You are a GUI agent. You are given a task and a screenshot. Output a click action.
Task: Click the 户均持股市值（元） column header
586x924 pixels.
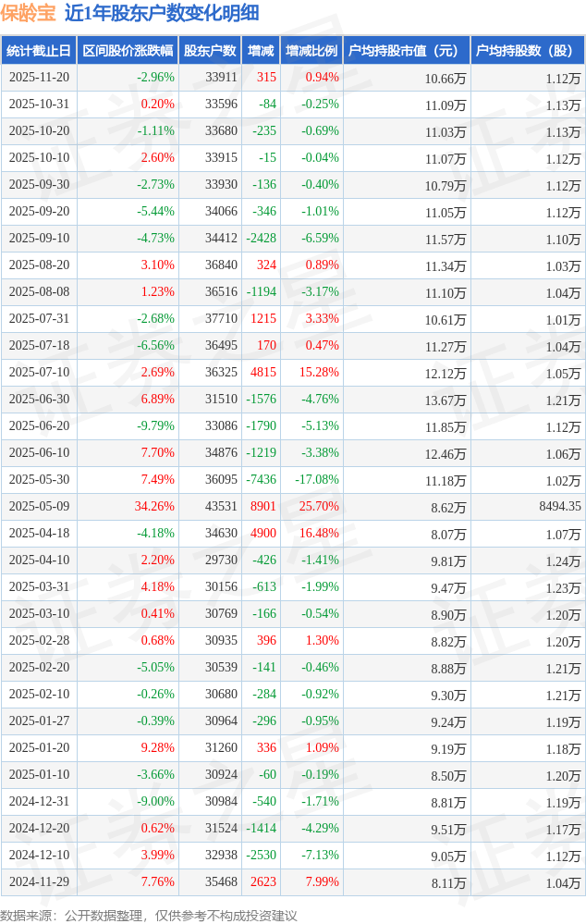406,51
